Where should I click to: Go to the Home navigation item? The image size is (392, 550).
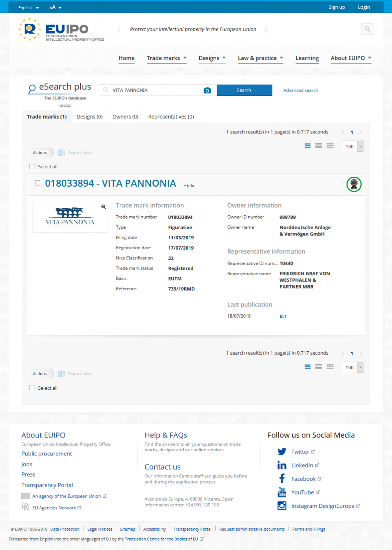point(127,58)
